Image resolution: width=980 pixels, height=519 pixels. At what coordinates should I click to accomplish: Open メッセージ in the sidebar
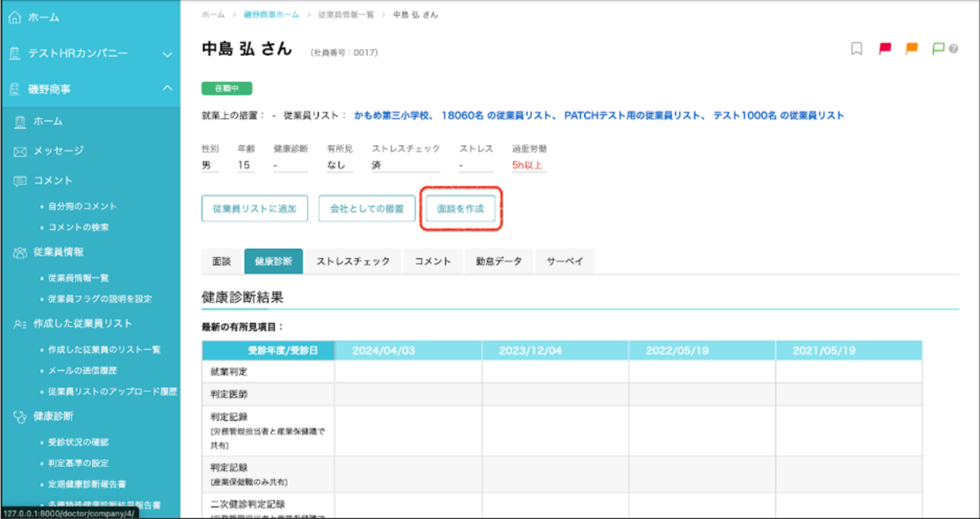(x=59, y=151)
